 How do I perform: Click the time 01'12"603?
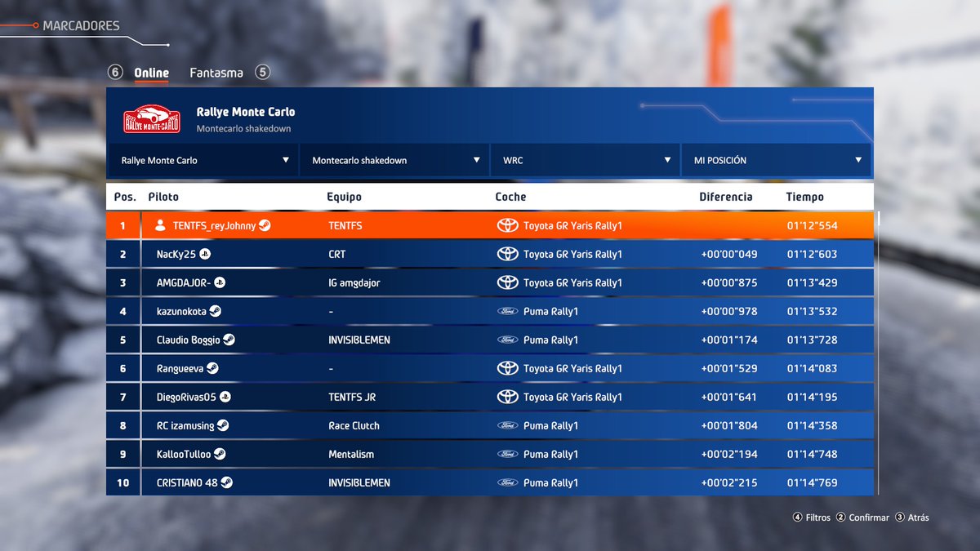[812, 254]
